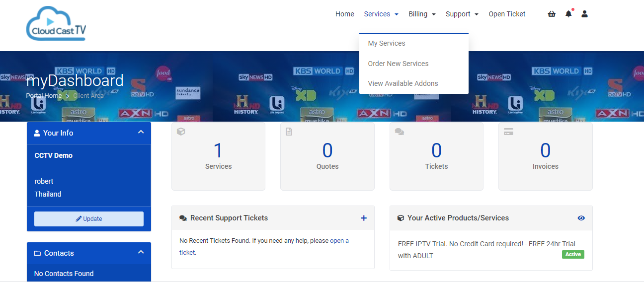Click the document icon on Quotes tile
The width and height of the screenshot is (644, 282).
click(289, 132)
